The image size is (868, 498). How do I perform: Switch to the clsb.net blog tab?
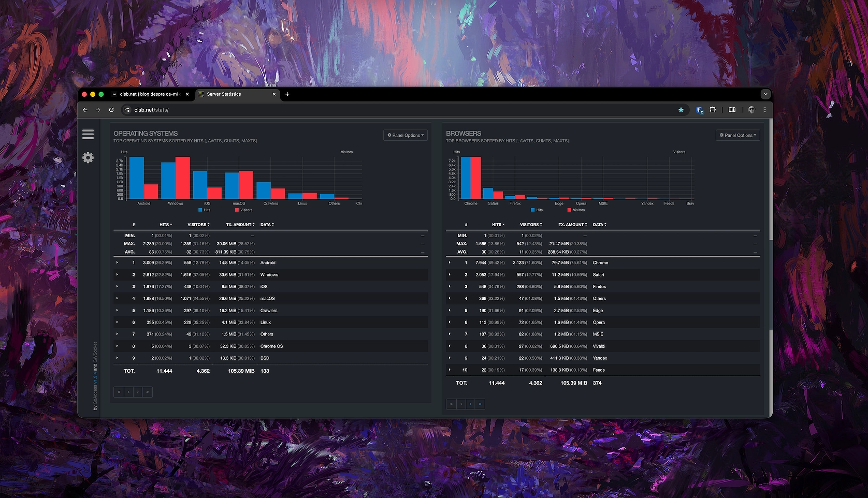click(148, 94)
